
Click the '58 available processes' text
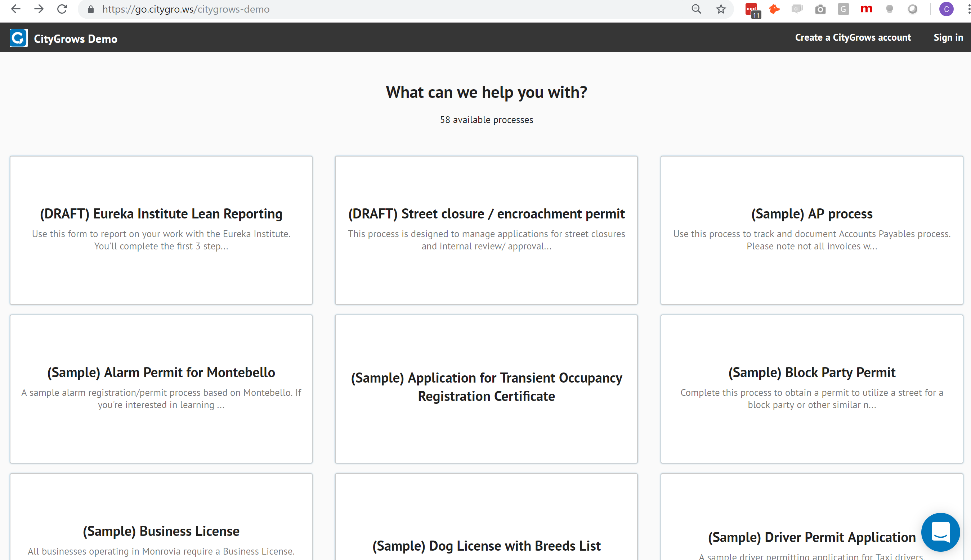[487, 119]
